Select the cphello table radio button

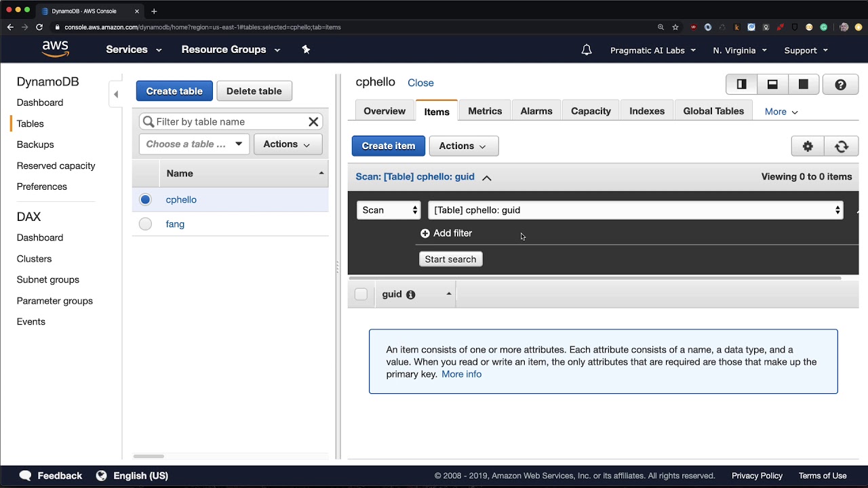tap(145, 199)
